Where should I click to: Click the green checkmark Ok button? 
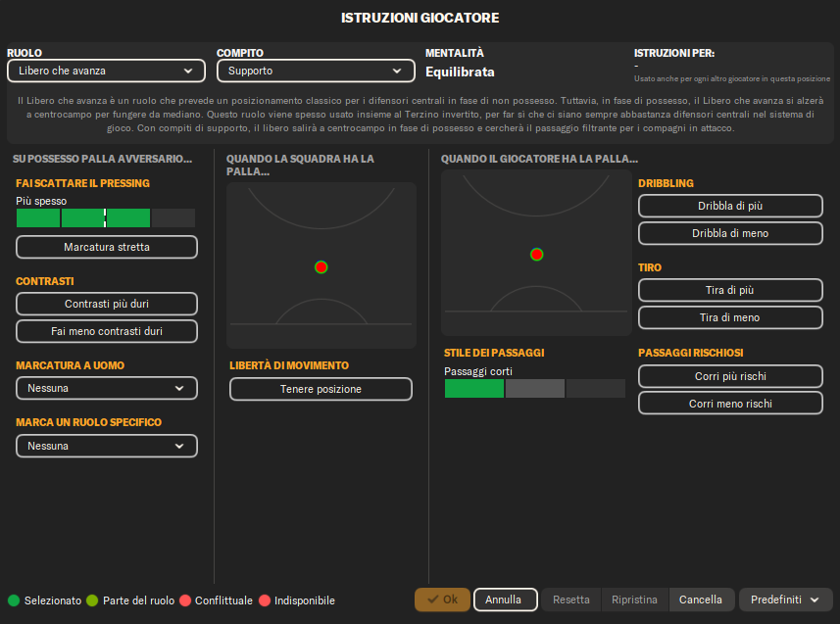click(442, 600)
